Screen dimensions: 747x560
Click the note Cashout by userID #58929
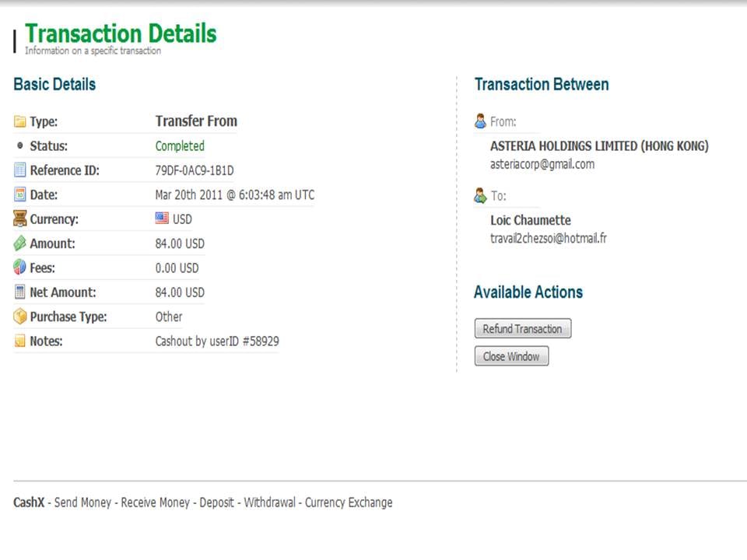[217, 341]
